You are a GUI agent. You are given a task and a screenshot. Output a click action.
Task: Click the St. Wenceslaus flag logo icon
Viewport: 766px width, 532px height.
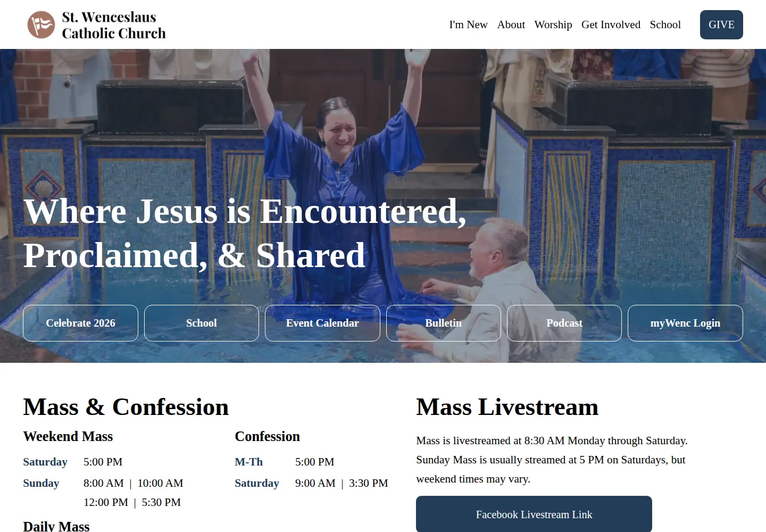click(x=41, y=24)
